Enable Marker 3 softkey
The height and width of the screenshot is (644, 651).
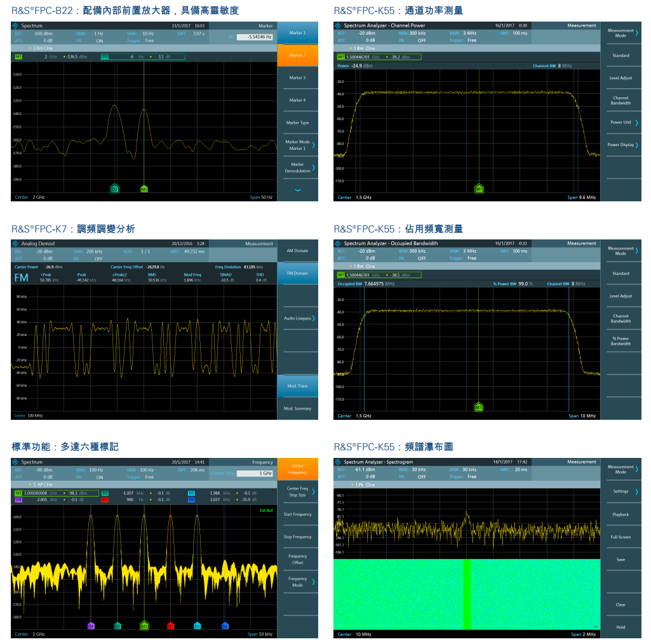tap(297, 77)
